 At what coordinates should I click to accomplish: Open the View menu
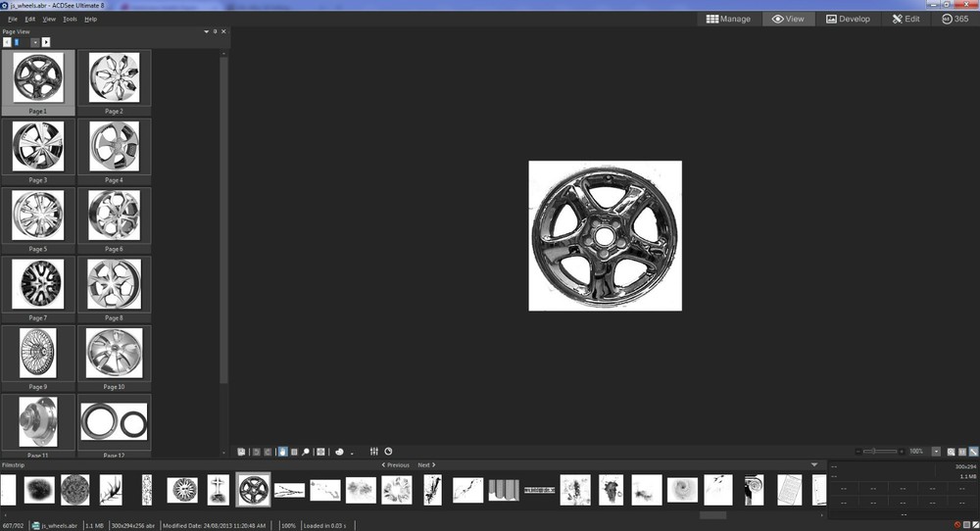coord(49,19)
